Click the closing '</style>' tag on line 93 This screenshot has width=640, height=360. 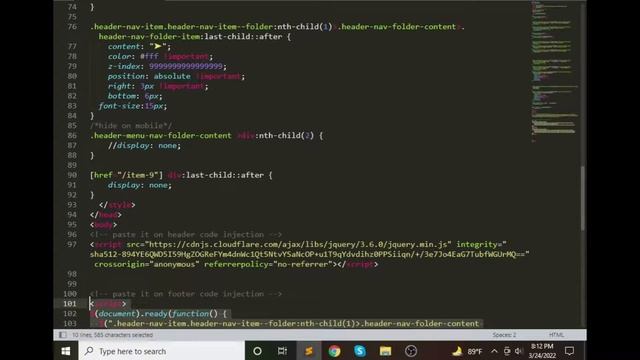click(x=117, y=205)
